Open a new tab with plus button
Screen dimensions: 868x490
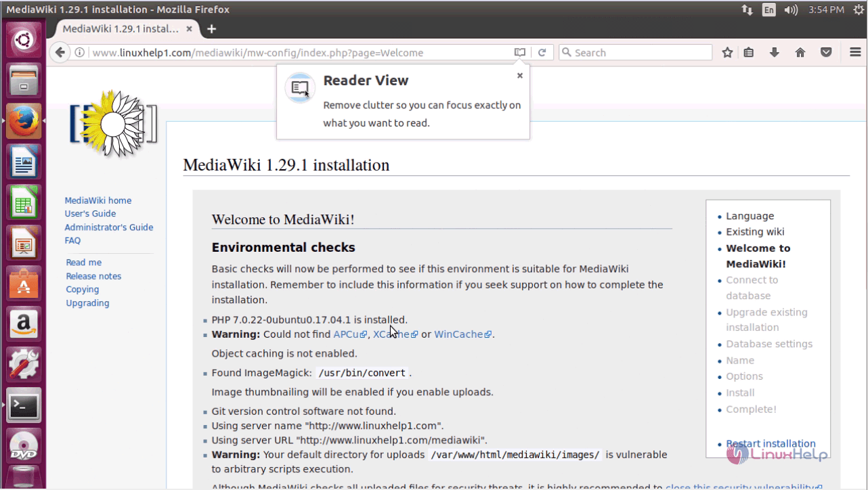[211, 29]
